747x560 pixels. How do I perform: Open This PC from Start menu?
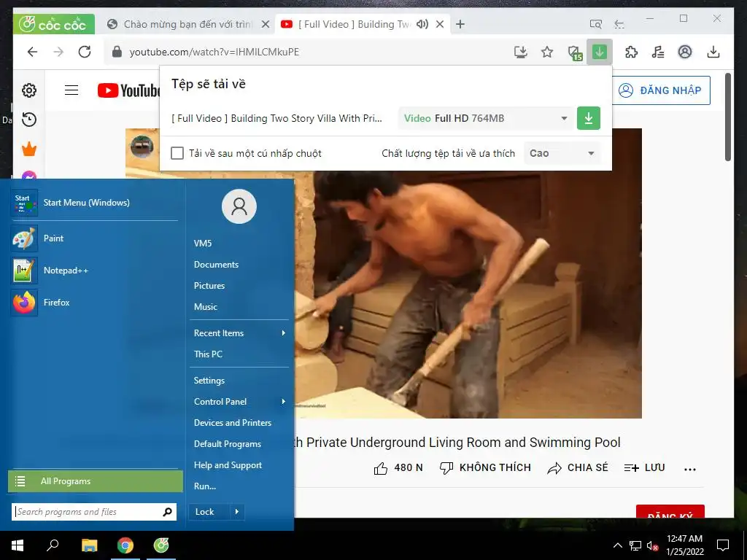[208, 354]
